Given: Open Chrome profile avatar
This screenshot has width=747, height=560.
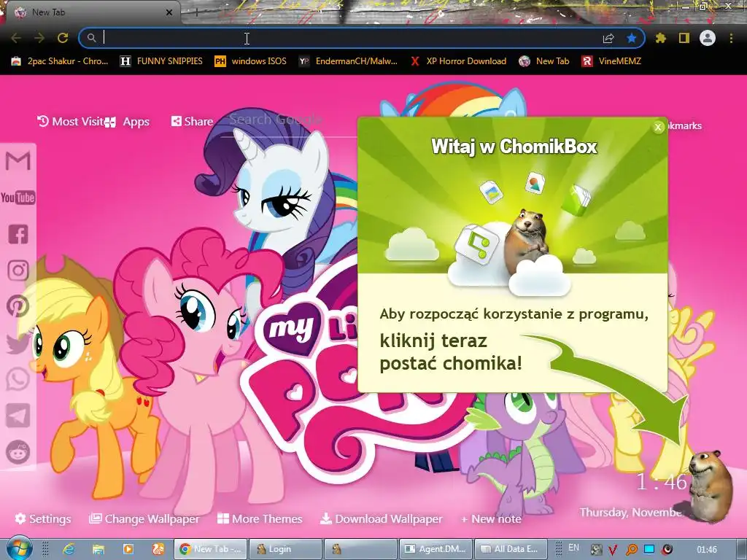Looking at the screenshot, I should pos(708,38).
